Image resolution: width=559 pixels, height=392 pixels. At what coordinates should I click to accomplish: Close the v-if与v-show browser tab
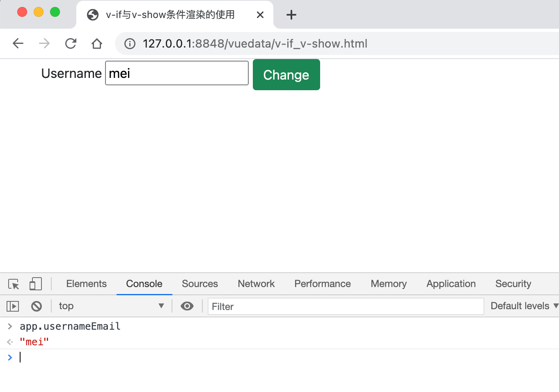click(260, 15)
